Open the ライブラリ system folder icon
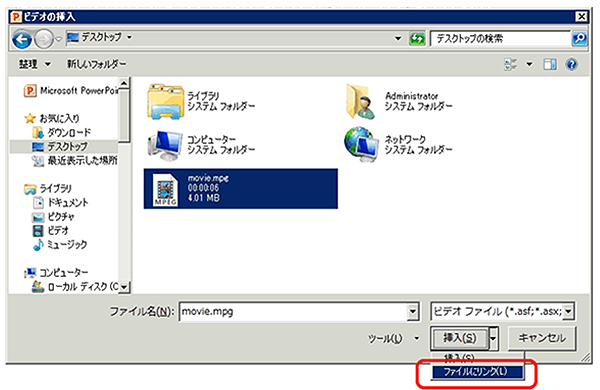 165,101
